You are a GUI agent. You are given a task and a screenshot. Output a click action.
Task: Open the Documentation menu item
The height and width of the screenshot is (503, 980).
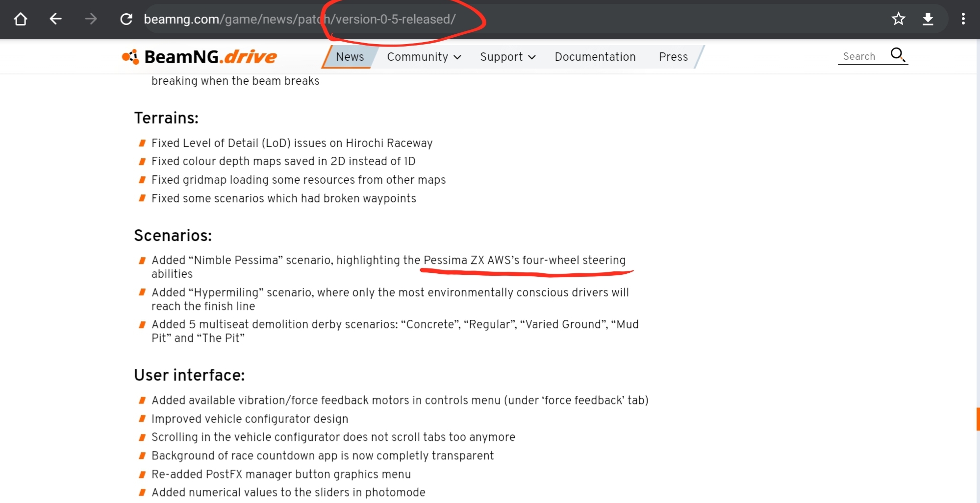point(595,57)
